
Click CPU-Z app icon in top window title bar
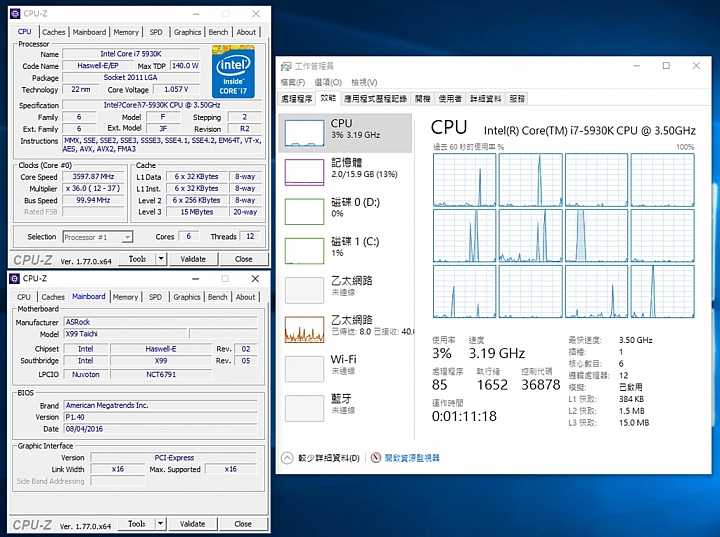click(x=15, y=14)
